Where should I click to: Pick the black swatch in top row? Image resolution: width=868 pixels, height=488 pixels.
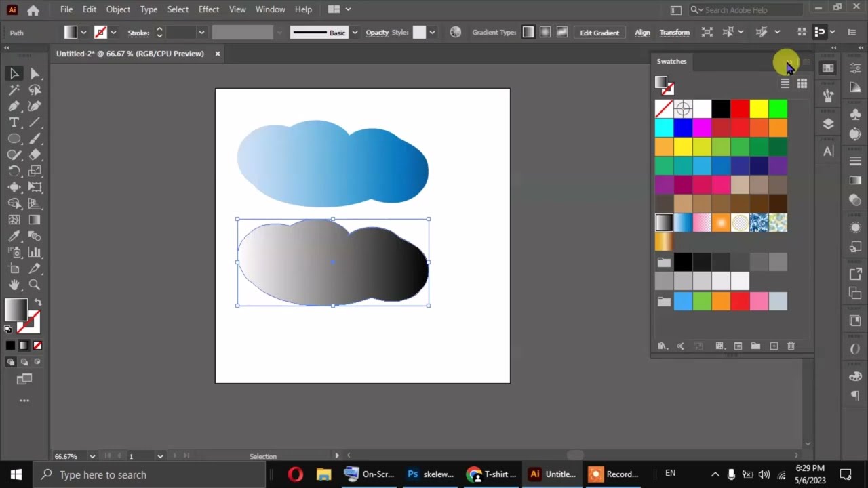pos(721,108)
